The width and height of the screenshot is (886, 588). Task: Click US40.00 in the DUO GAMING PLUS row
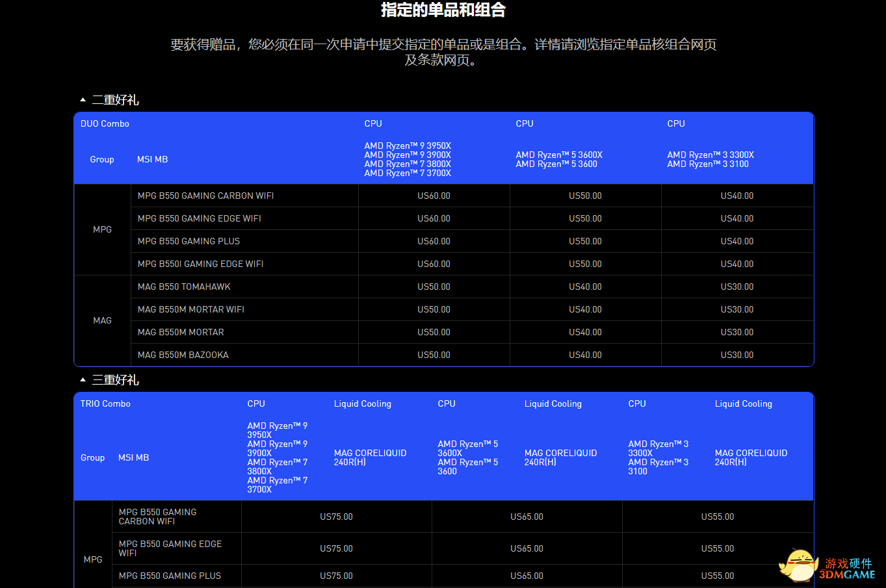coord(737,241)
